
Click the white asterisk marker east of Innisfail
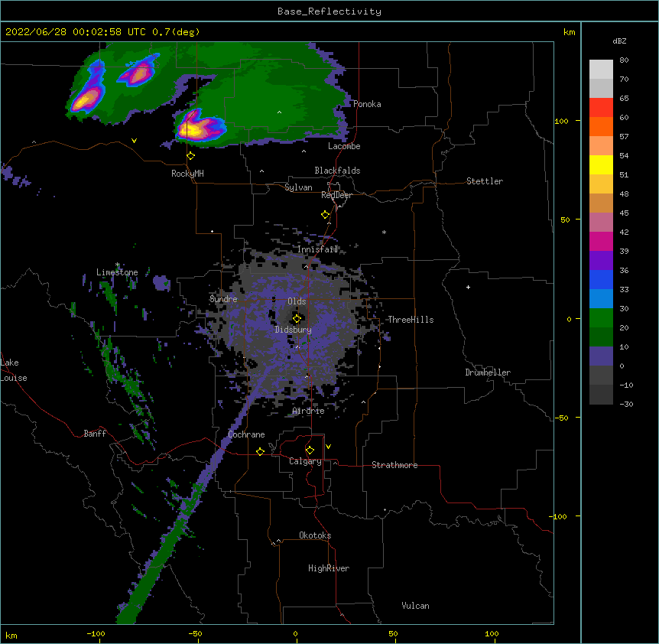[x=384, y=232]
